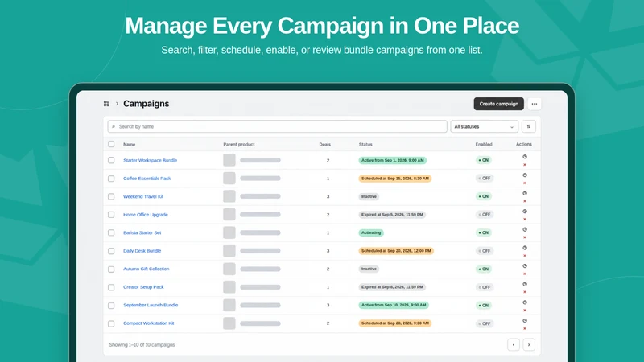The image size is (644, 362).
Task: Open the Autumn Gift Collection campaign link
Action: [x=147, y=269]
